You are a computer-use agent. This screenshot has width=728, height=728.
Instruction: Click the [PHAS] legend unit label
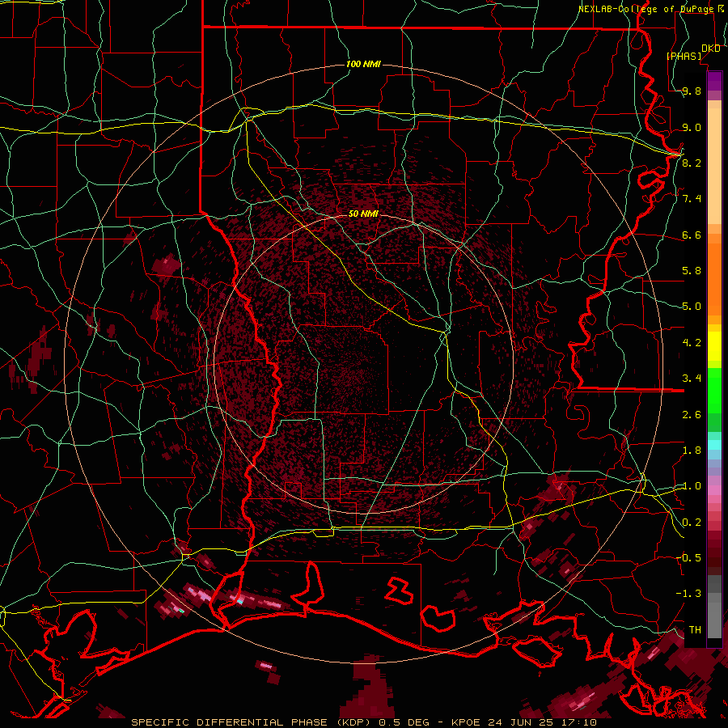coord(684,56)
